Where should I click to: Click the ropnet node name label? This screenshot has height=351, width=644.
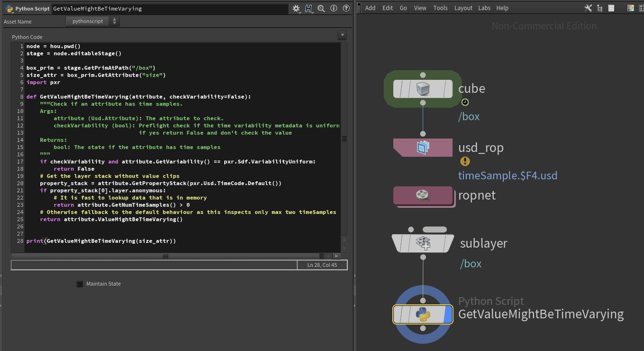[477, 195]
